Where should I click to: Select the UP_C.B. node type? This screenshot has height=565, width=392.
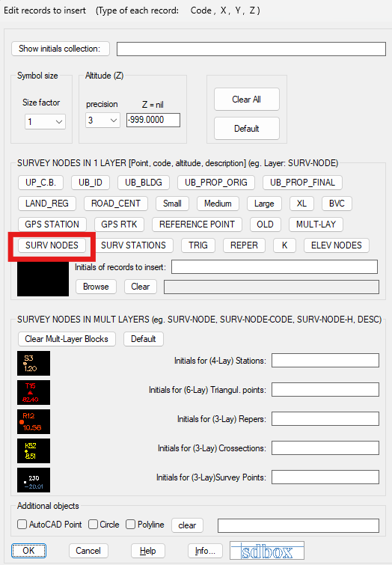click(x=40, y=183)
